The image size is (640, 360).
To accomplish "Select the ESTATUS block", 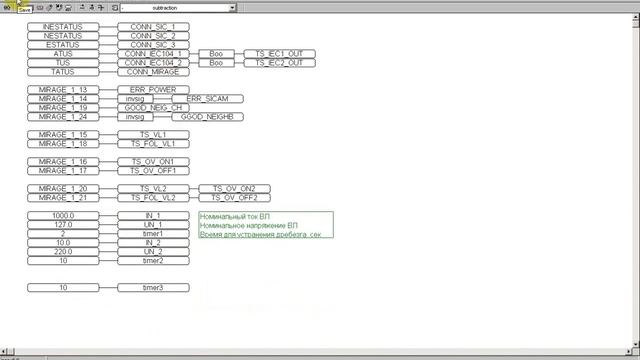I will (63, 45).
